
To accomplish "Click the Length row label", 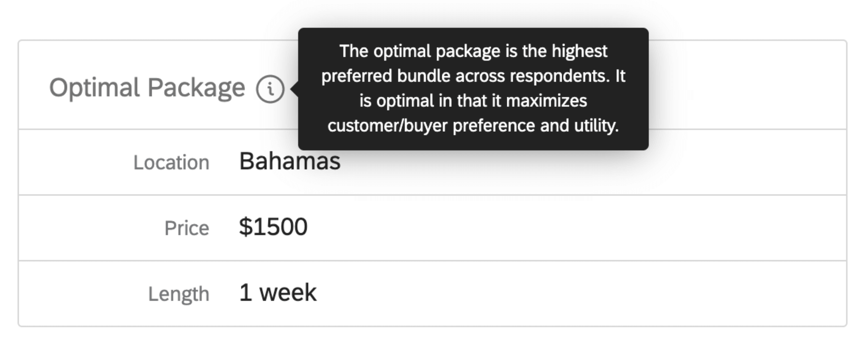I will (x=178, y=293).
